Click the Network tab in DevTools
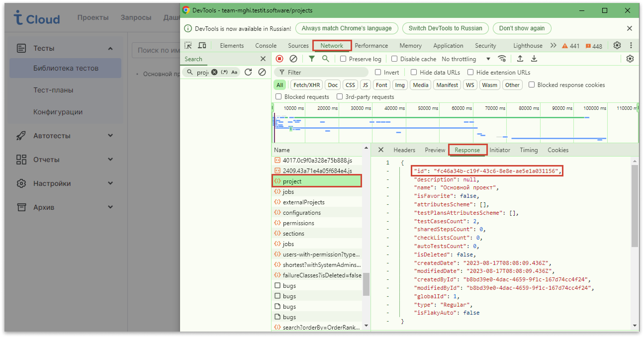Screen dimensions: 644x338 pos(332,45)
